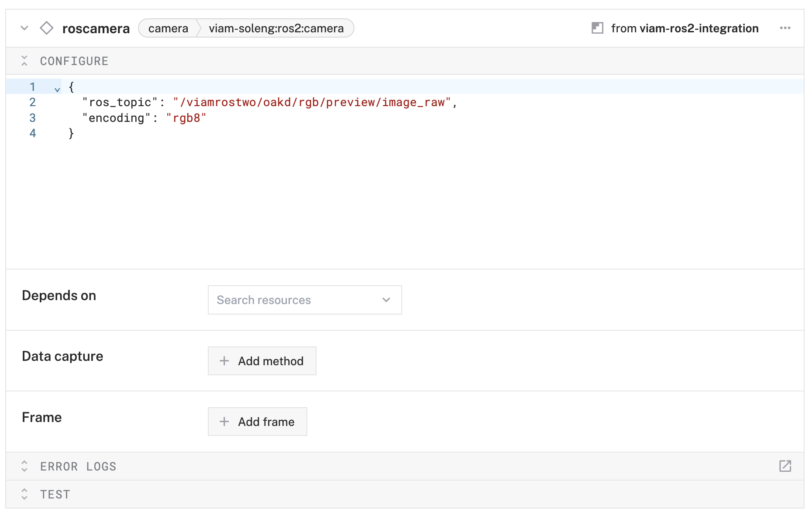Screen dimensions: 812x519
Task: Fold the JSON block at line 1
Action: [57, 89]
